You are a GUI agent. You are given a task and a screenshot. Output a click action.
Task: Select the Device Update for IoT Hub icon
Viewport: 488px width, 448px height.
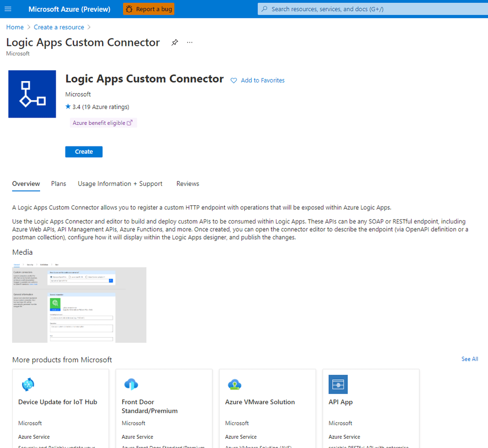coord(28,385)
